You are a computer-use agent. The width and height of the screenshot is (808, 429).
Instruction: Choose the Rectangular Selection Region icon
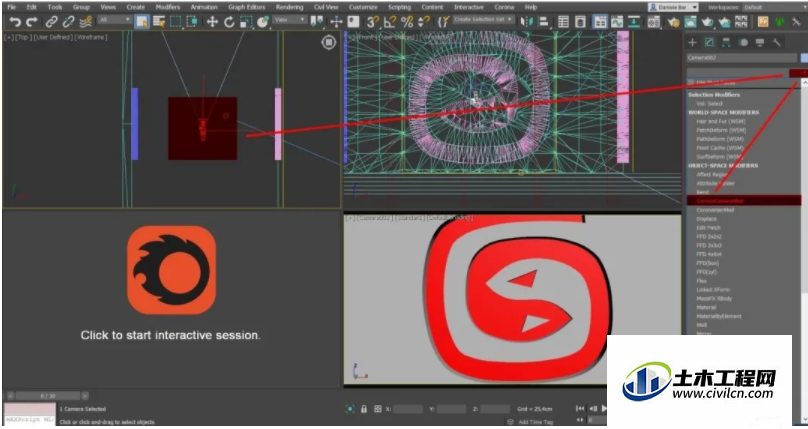point(176,22)
